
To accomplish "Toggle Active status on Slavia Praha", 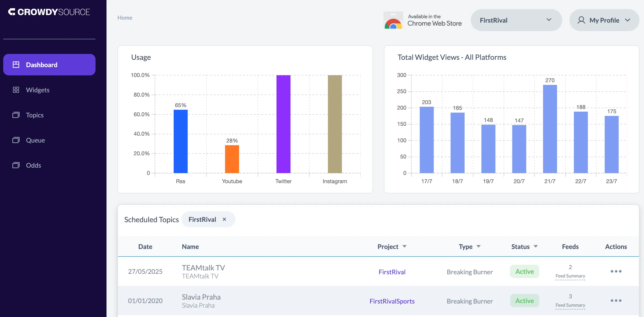I will [x=524, y=301].
